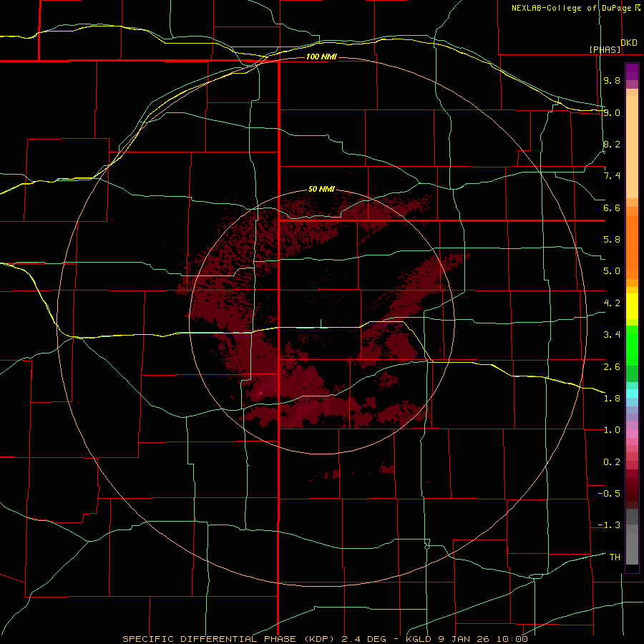Click the -0.5 legend value

point(609,494)
